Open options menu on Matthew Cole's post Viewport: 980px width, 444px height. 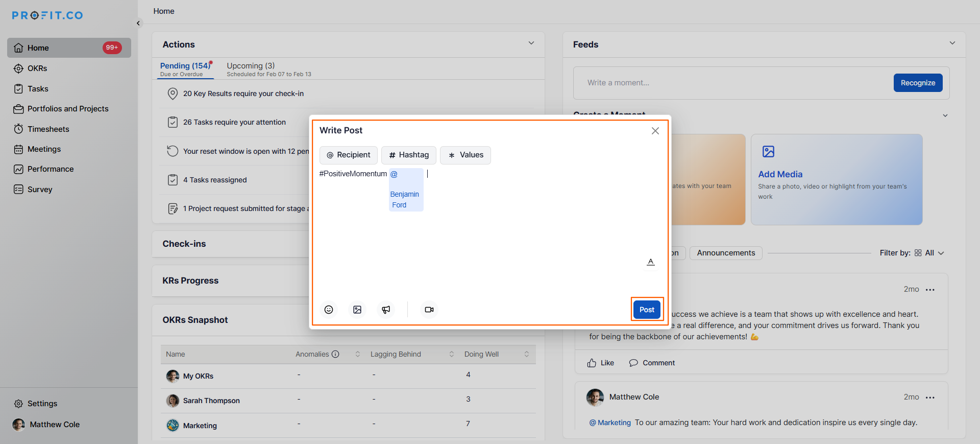[930, 398]
